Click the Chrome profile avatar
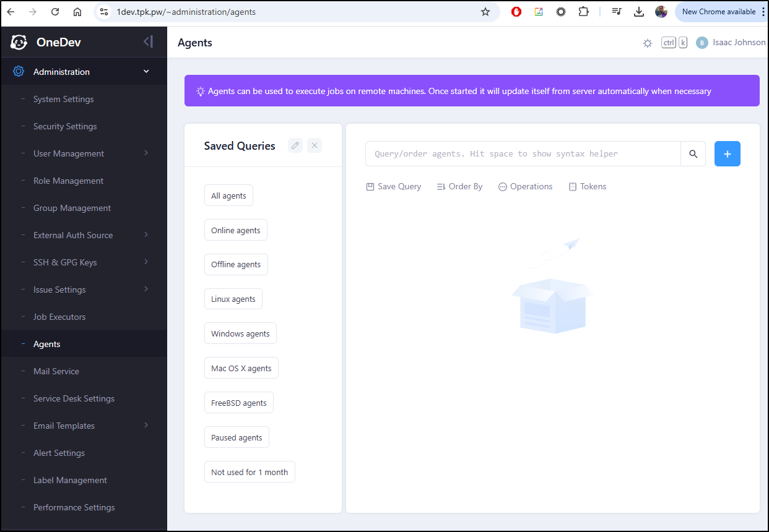The image size is (769, 532). pos(661,12)
